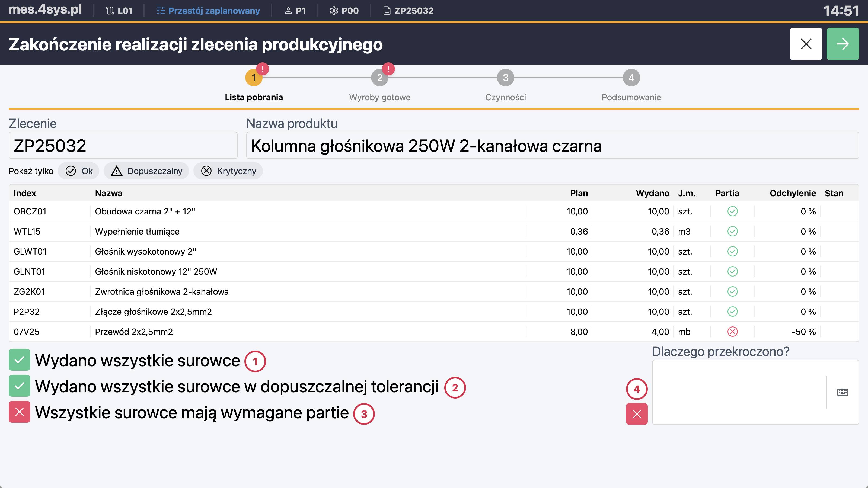
Task: Toggle Wydano wszystkie surowce w dopuszczalnej tolerancji
Action: tap(19, 386)
